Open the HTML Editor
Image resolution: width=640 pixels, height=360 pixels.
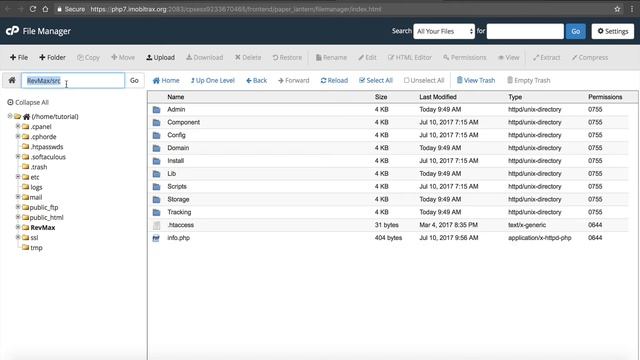(410, 58)
